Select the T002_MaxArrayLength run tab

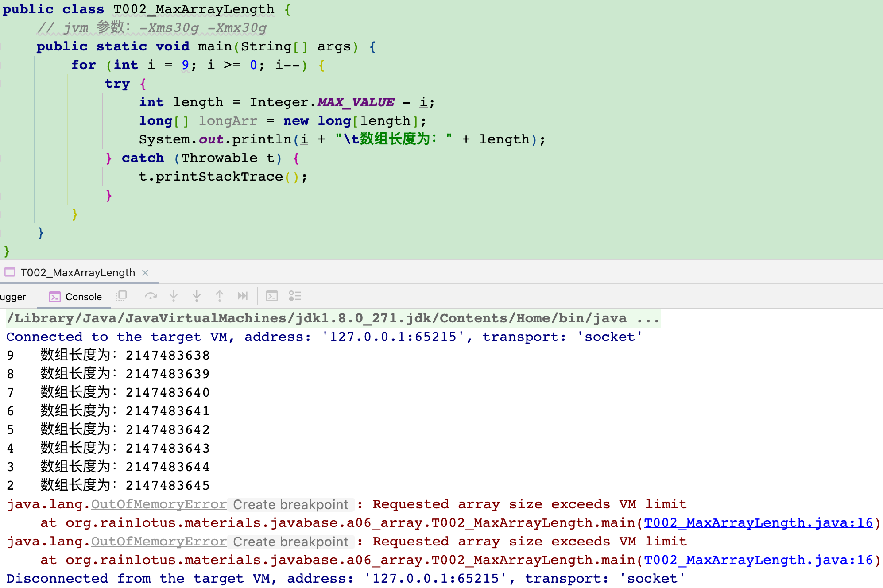pos(77,273)
